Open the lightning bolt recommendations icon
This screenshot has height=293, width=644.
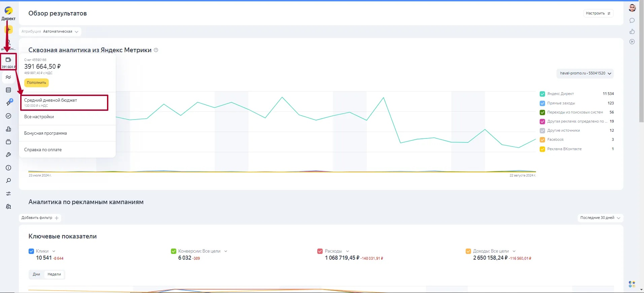click(9, 103)
